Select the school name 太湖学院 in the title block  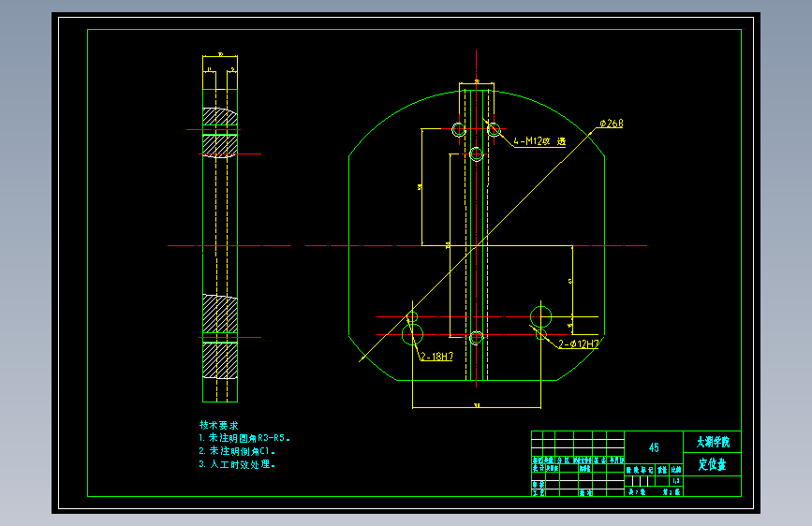(x=713, y=442)
